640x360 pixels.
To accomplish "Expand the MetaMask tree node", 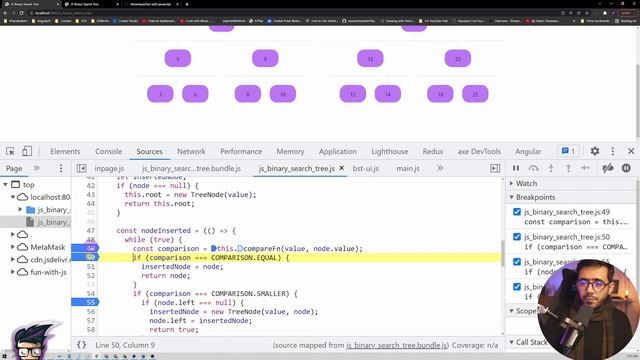I will coord(13,247).
